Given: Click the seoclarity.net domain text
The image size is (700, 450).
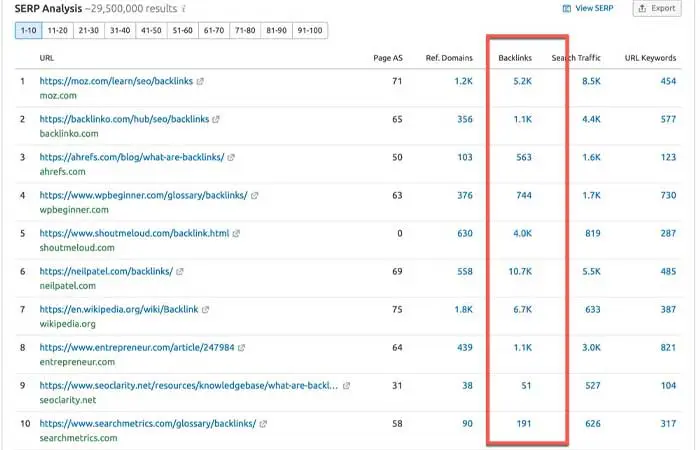Looking at the screenshot, I should [68, 400].
